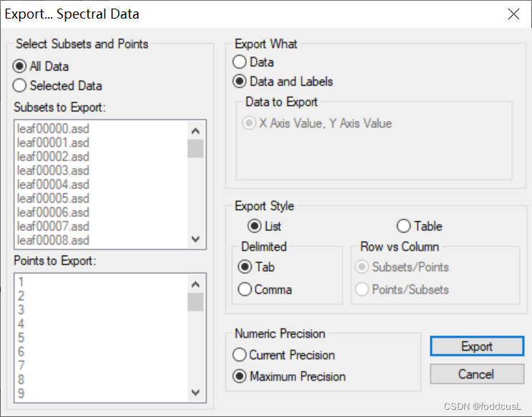The width and height of the screenshot is (532, 417).
Task: Select point 5 in Points to Export
Action: pyautogui.click(x=21, y=338)
